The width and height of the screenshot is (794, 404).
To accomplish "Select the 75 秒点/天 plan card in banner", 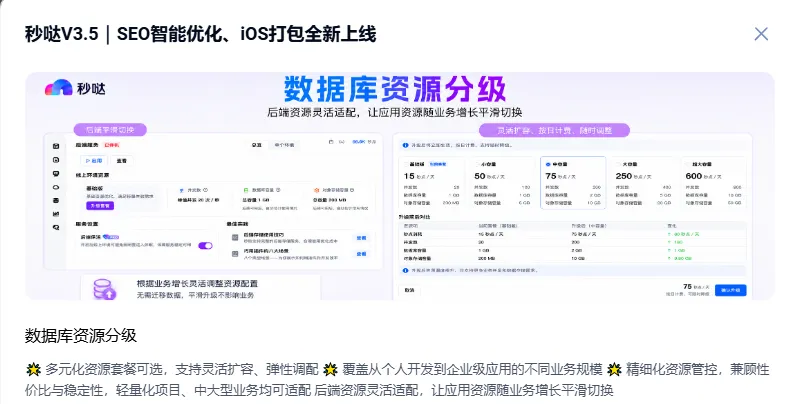I will 573,183.
